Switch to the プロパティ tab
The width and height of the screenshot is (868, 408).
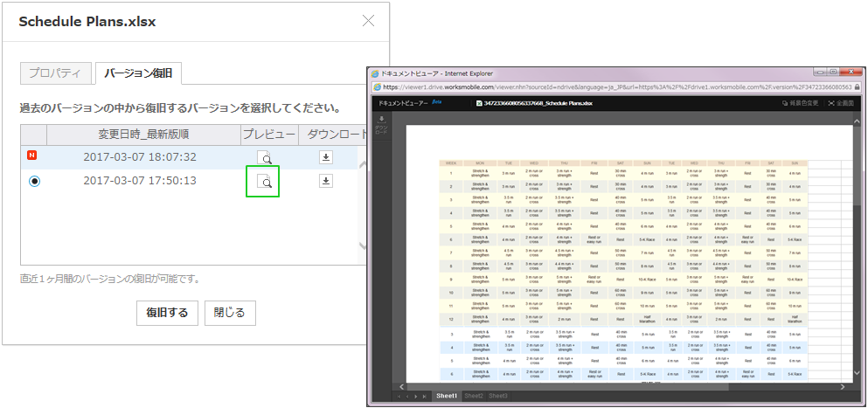tap(55, 73)
